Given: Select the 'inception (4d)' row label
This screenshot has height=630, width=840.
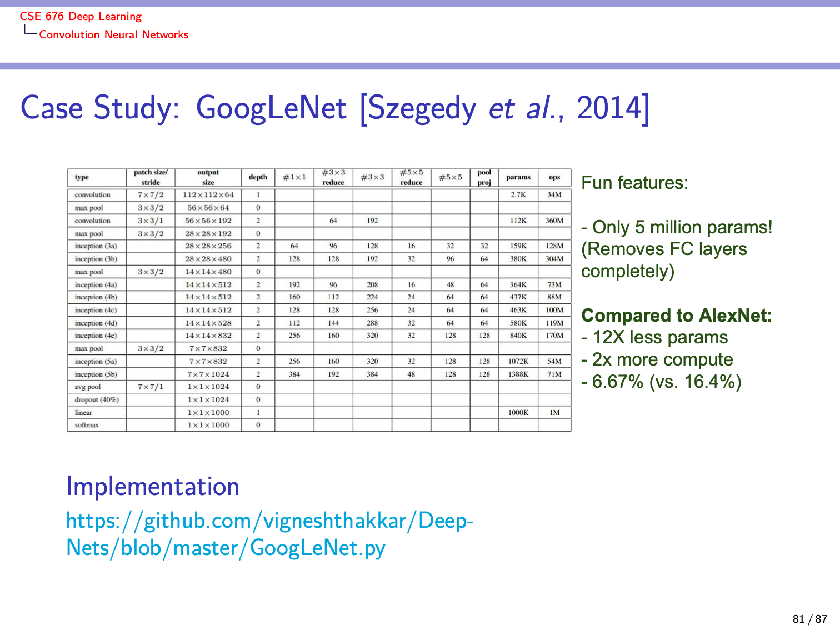Looking at the screenshot, I should [96, 323].
